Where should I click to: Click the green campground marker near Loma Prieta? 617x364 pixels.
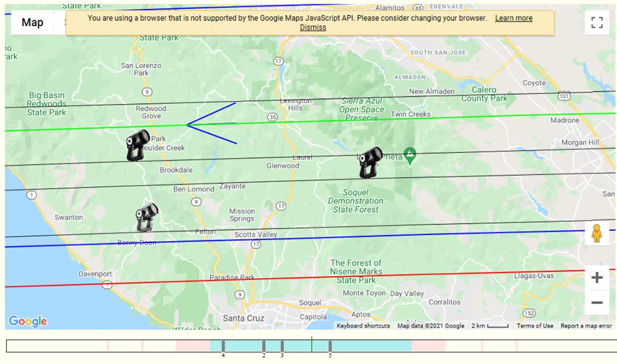(x=410, y=156)
